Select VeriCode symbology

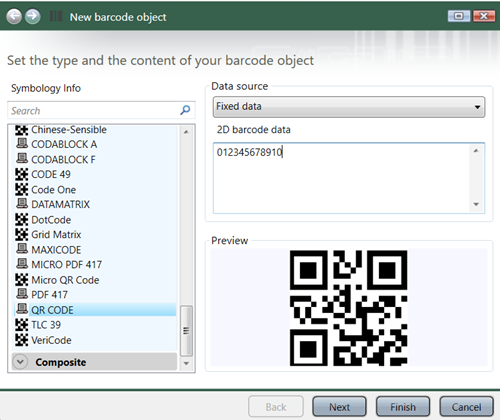pos(51,340)
